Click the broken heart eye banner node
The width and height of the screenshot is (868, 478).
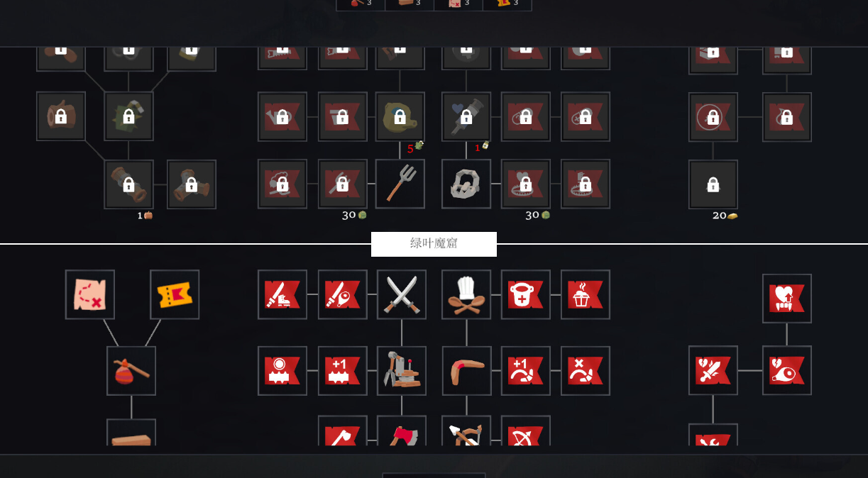click(x=787, y=370)
